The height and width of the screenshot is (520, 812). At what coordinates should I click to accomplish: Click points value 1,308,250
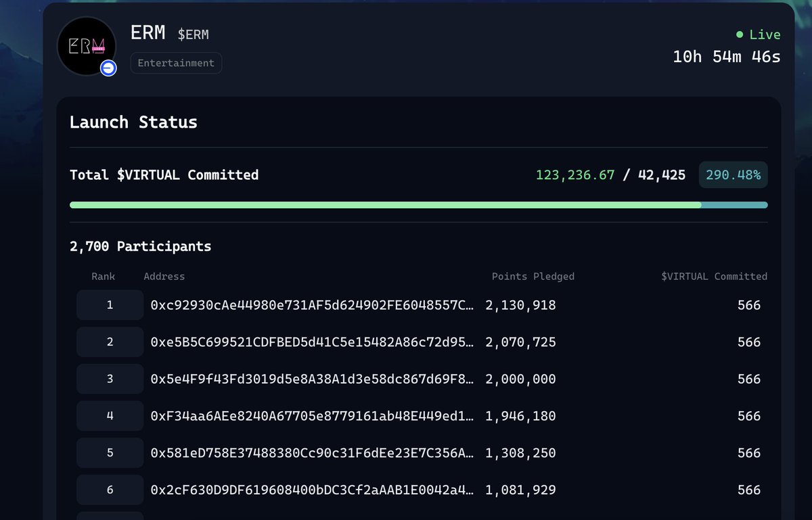pos(520,453)
